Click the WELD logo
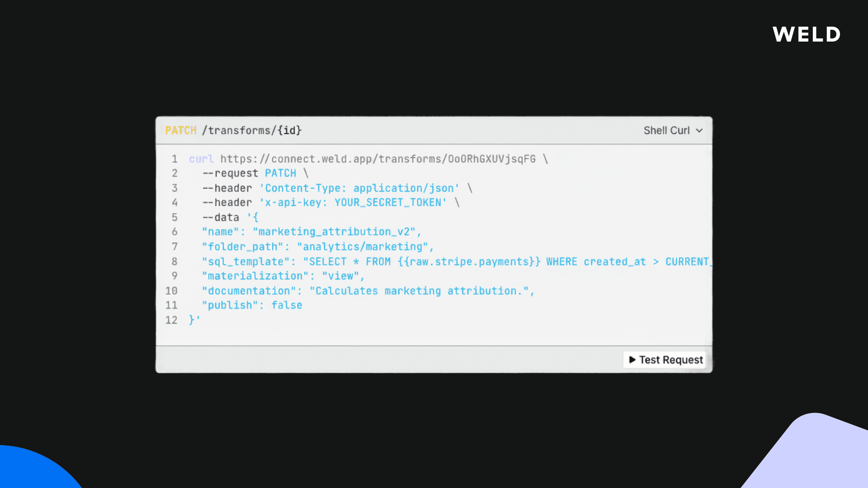Image resolution: width=868 pixels, height=488 pixels. [806, 34]
